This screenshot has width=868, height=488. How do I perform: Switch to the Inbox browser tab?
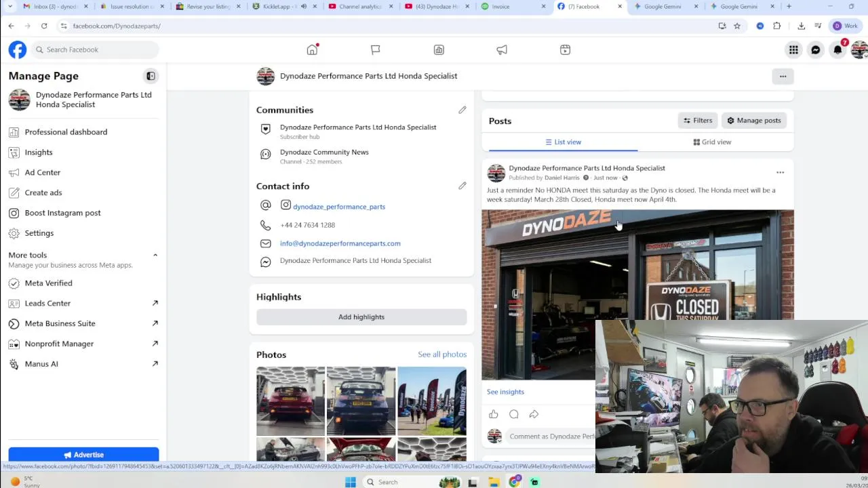(54, 7)
